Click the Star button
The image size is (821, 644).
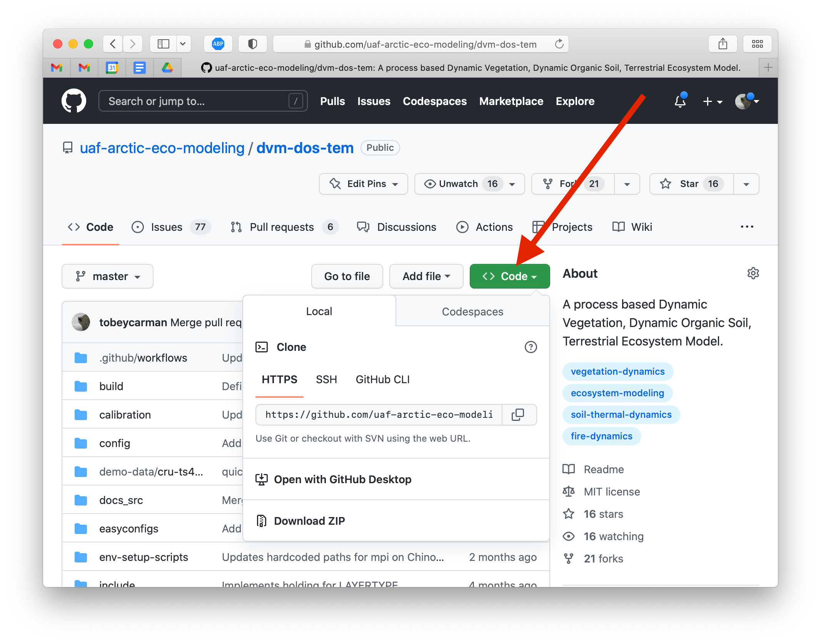pos(691,184)
